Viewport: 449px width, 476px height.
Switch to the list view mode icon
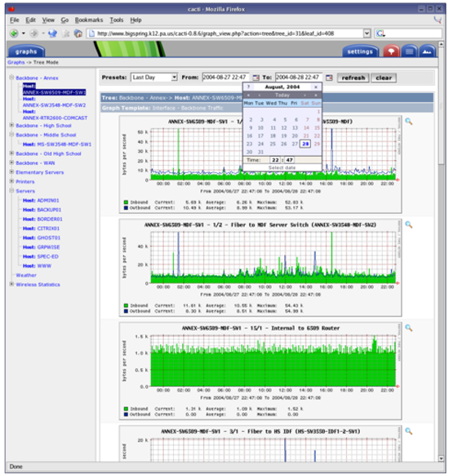[409, 51]
